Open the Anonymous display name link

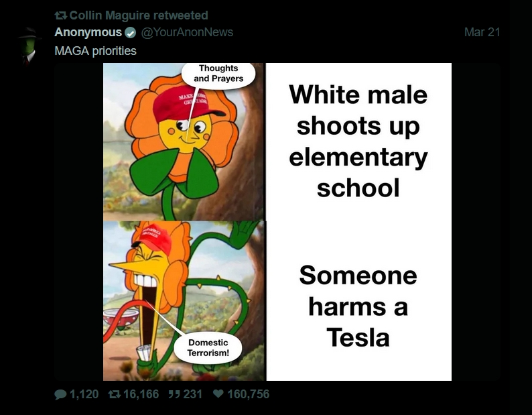coord(88,32)
